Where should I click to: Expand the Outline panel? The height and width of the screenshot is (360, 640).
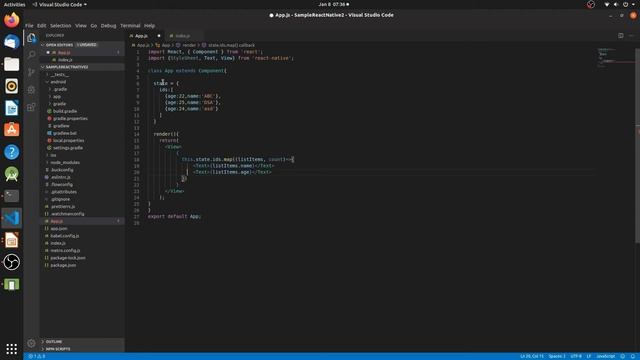(x=82, y=342)
